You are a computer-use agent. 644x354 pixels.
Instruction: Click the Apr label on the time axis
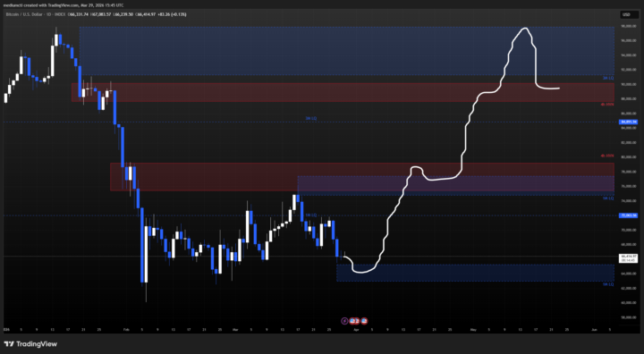point(356,329)
